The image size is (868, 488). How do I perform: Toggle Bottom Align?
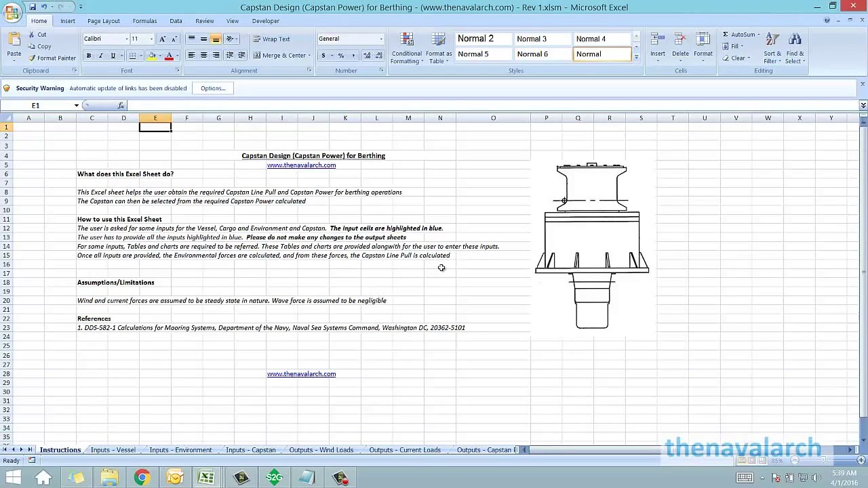pos(216,39)
